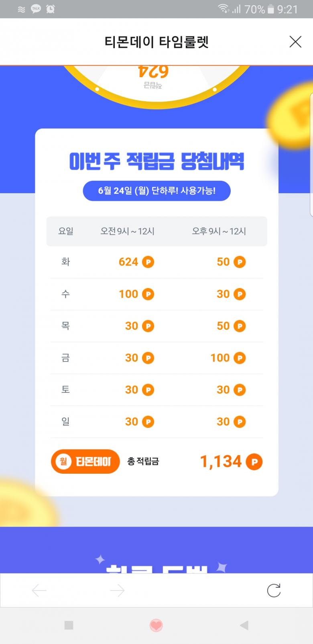Tap Friday evening 100 points entry
The height and width of the screenshot is (644, 313).
pos(228,358)
